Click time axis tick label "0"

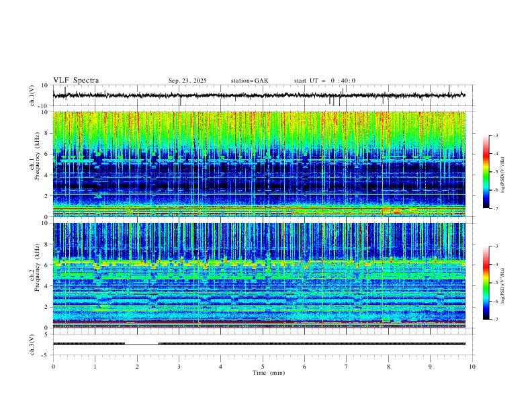click(53, 367)
